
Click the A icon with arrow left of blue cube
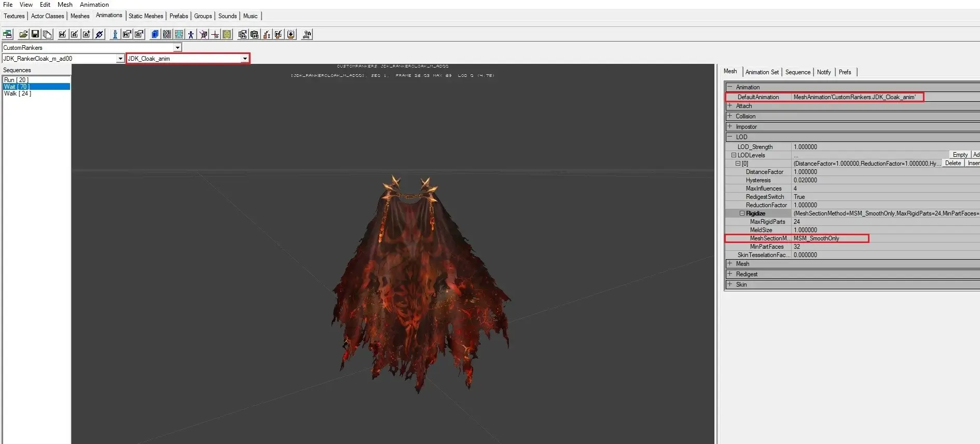[x=139, y=34]
